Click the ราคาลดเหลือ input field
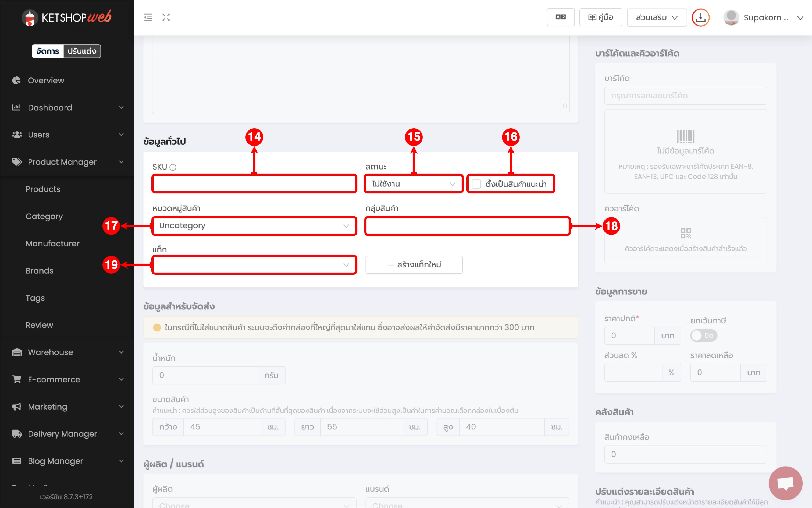Screen dimensions: 812x508 click(x=715, y=373)
